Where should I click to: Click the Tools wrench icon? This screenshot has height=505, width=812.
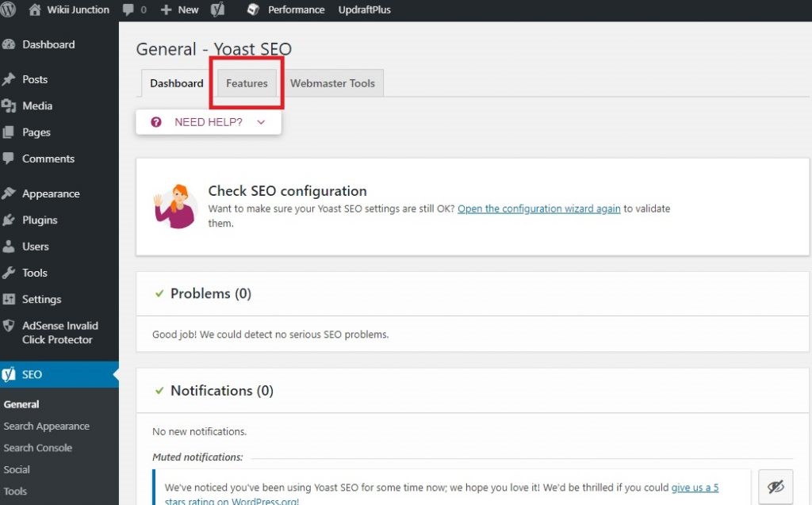point(8,273)
